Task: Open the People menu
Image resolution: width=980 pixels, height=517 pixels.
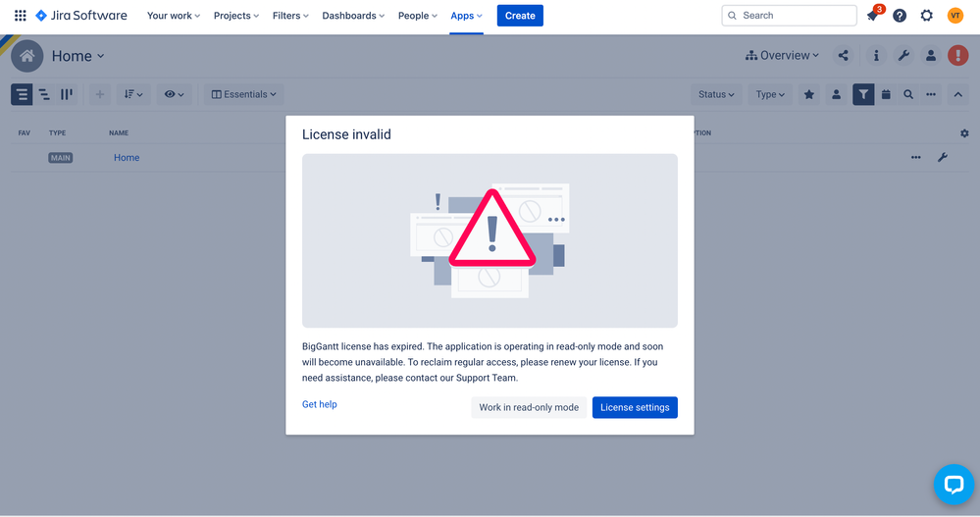Action: click(x=418, y=16)
